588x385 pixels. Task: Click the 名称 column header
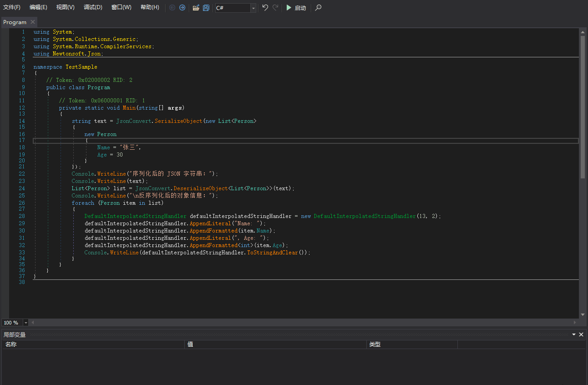pyautogui.click(x=11, y=344)
